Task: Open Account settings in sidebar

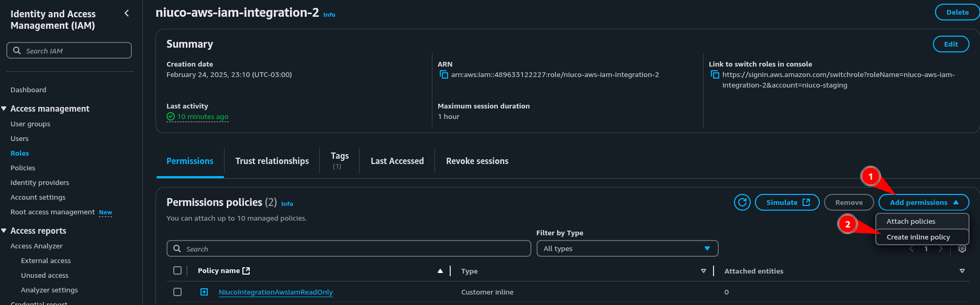Action: pyautogui.click(x=38, y=197)
